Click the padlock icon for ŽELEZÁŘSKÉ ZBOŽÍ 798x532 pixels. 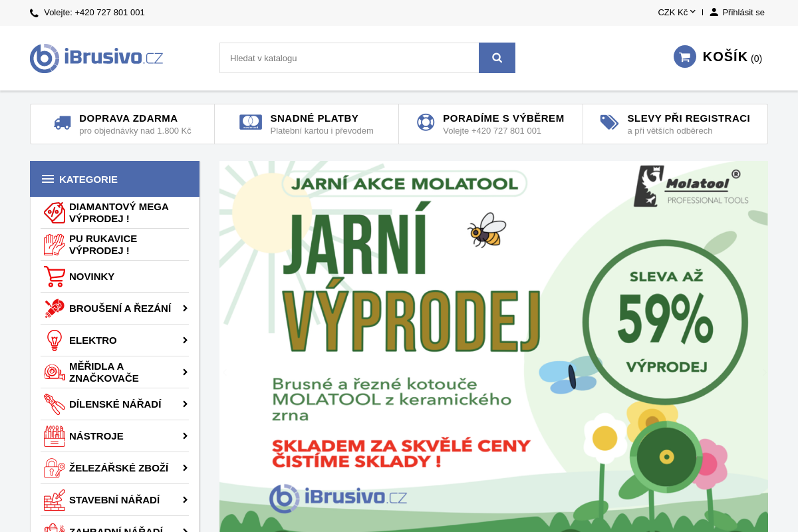pos(53,467)
